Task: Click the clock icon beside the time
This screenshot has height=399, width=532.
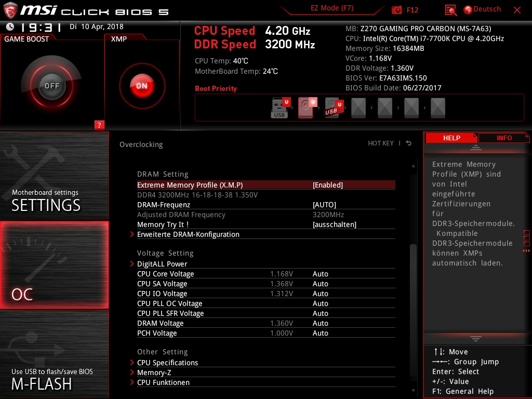Action: coord(10,26)
